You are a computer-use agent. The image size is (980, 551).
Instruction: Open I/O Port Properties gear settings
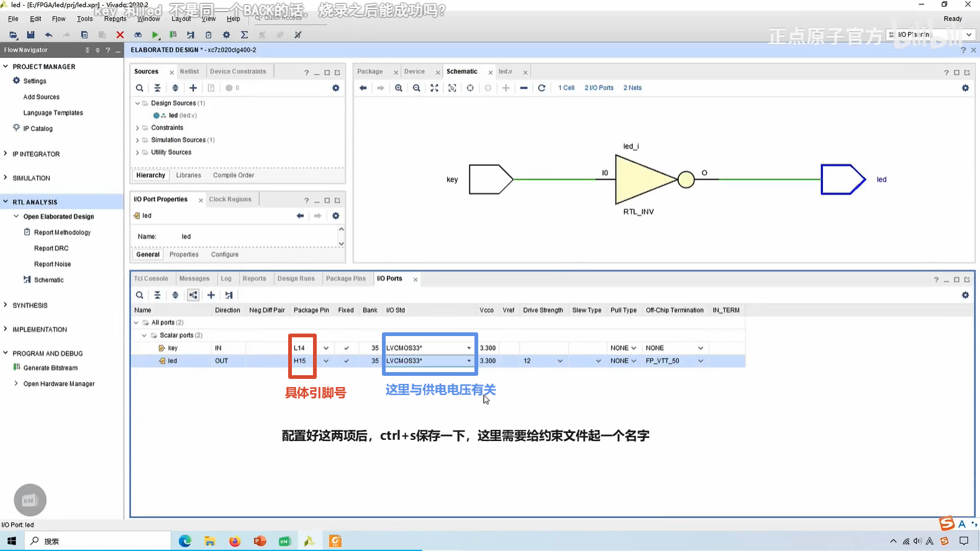[336, 216]
